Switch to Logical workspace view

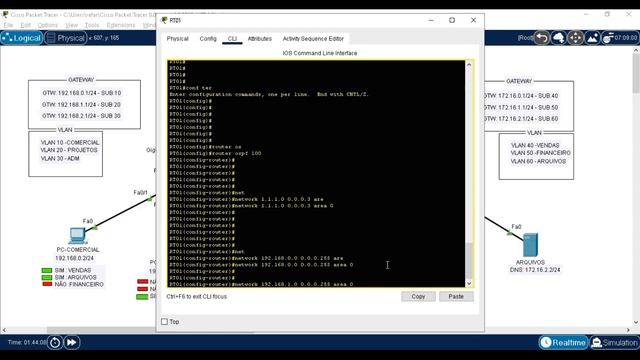(x=22, y=38)
